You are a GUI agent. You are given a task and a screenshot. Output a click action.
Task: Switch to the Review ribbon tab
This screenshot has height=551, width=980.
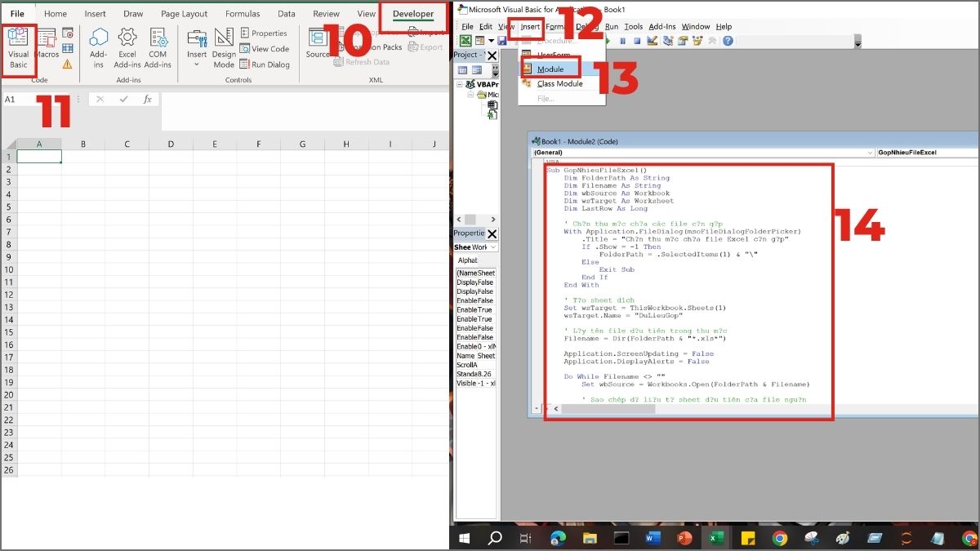pyautogui.click(x=326, y=14)
